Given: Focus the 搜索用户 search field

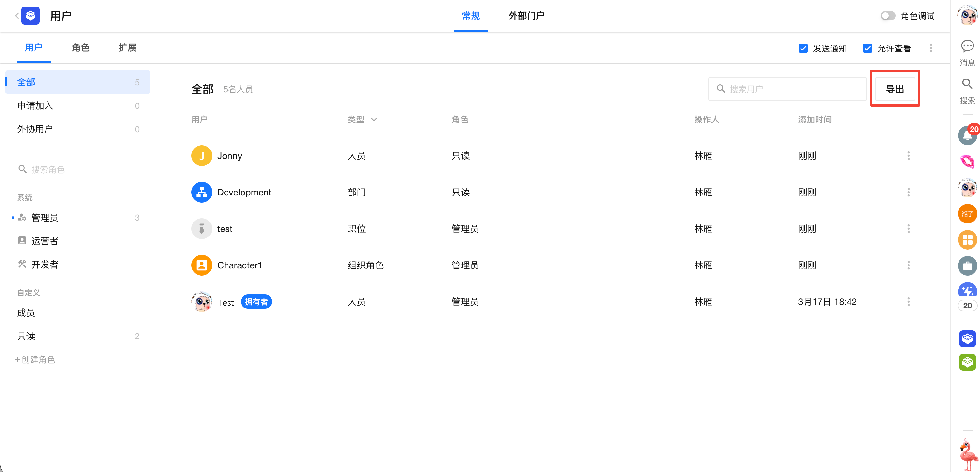Looking at the screenshot, I should click(x=787, y=89).
